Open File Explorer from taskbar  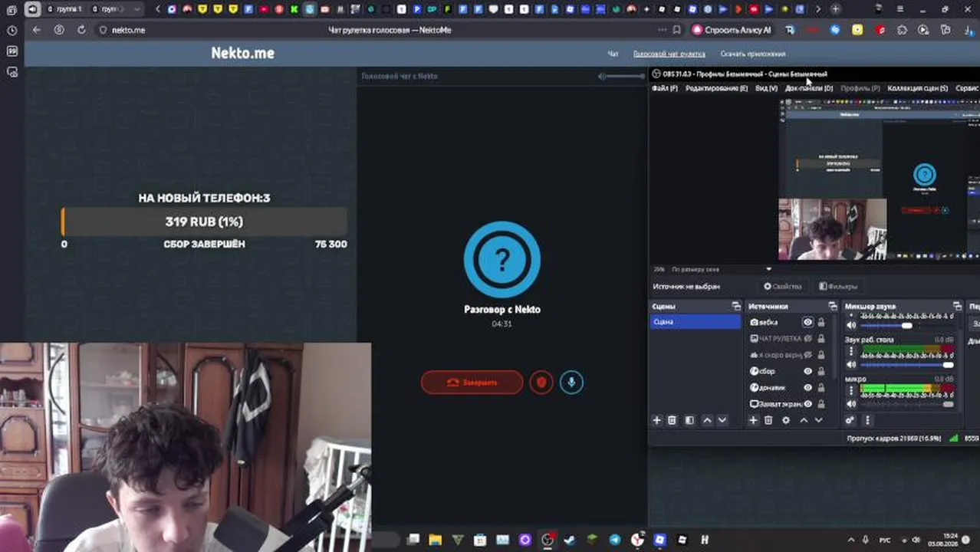tap(435, 540)
